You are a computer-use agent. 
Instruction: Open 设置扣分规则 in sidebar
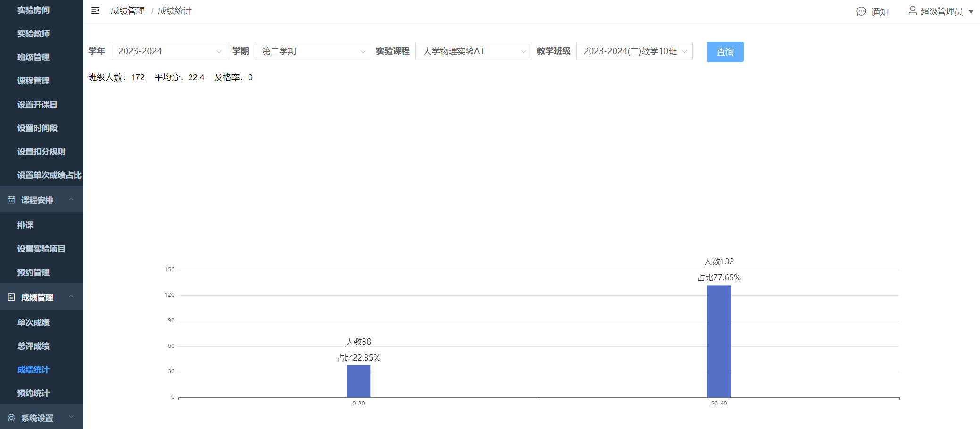(42, 151)
